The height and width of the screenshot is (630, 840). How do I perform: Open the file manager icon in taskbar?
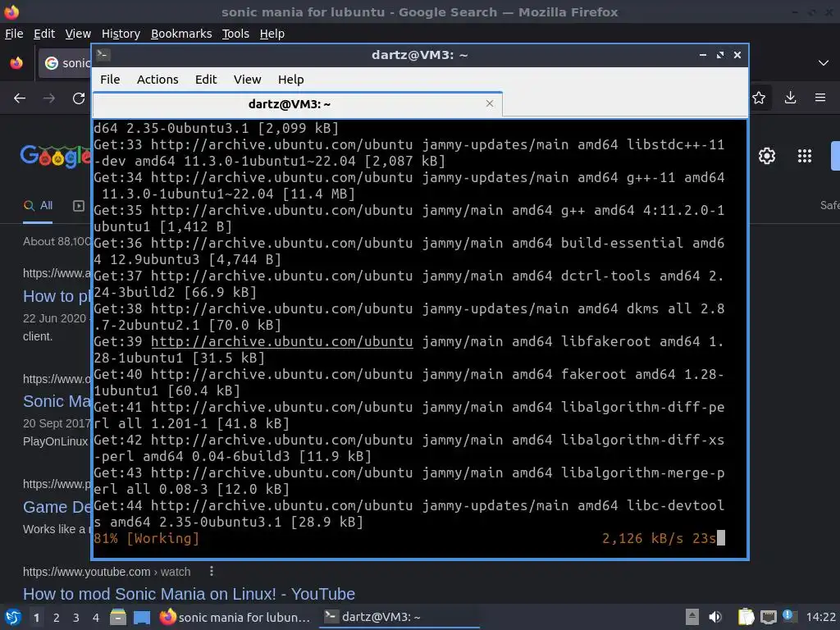(x=118, y=618)
